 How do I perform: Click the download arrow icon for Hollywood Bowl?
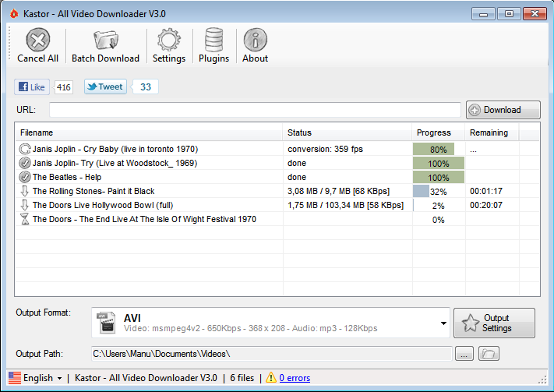click(x=25, y=205)
